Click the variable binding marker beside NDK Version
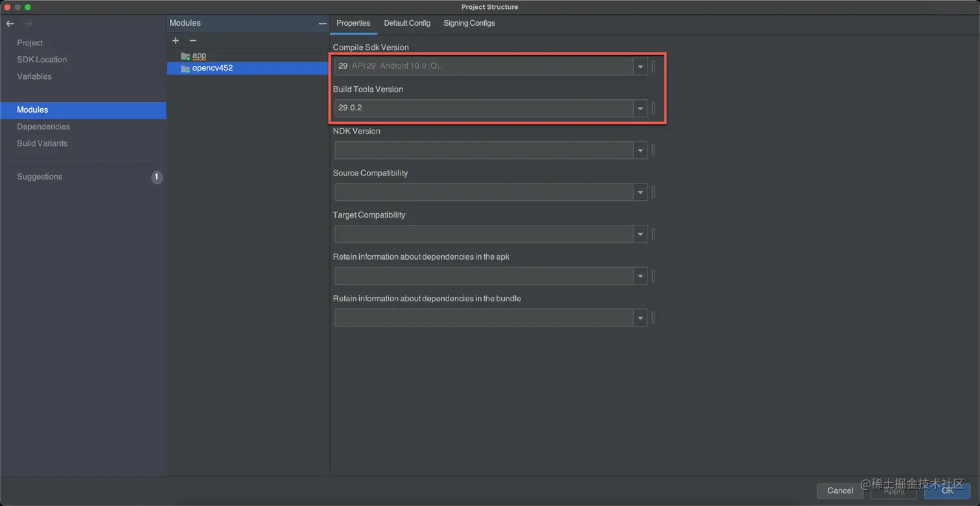This screenshot has width=980, height=506. tap(653, 150)
